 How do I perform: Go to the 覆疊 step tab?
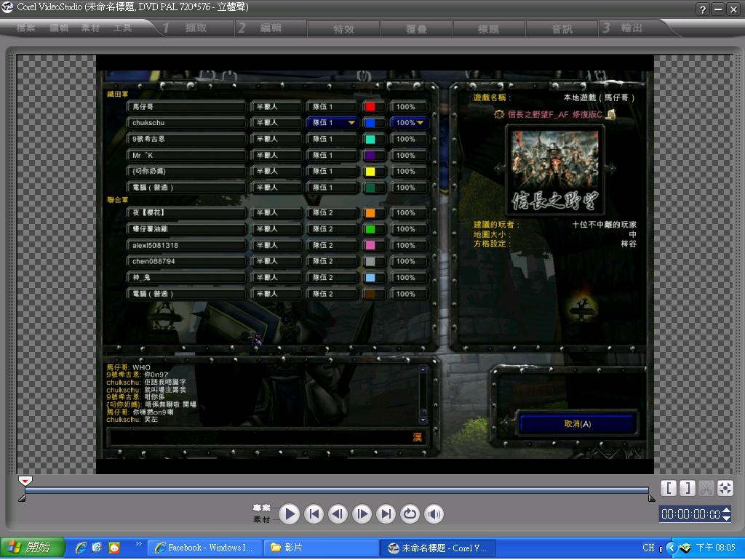(x=416, y=29)
